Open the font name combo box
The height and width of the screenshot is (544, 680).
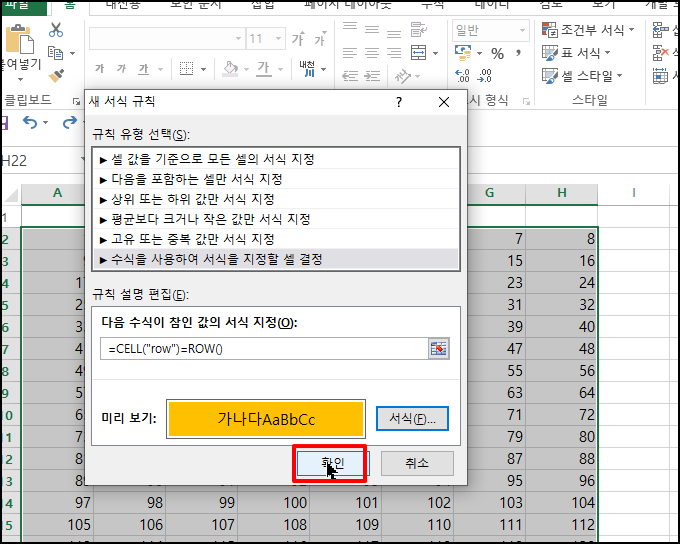point(167,39)
